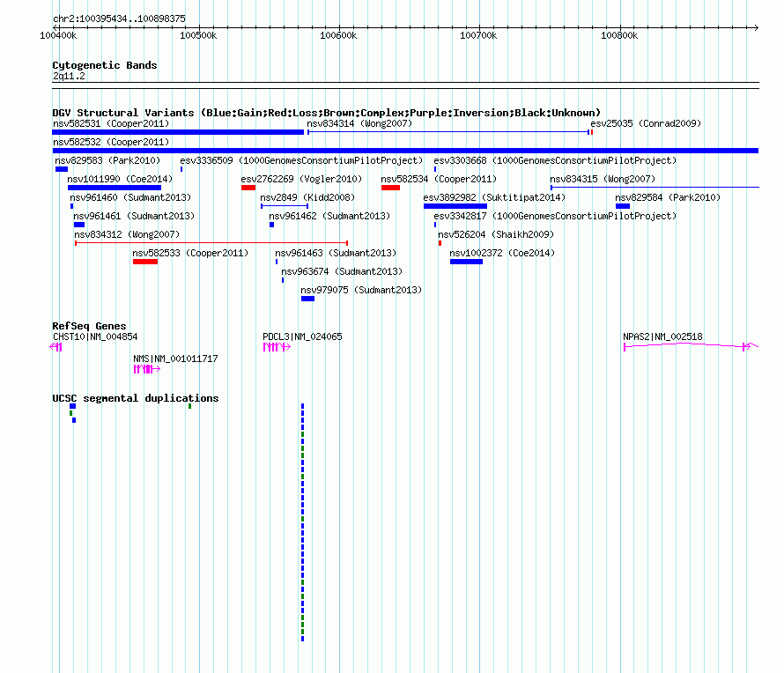Image resolution: width=784 pixels, height=673 pixels.
Task: Open the NMS|NM_001011717 gene label
Action: point(175,359)
